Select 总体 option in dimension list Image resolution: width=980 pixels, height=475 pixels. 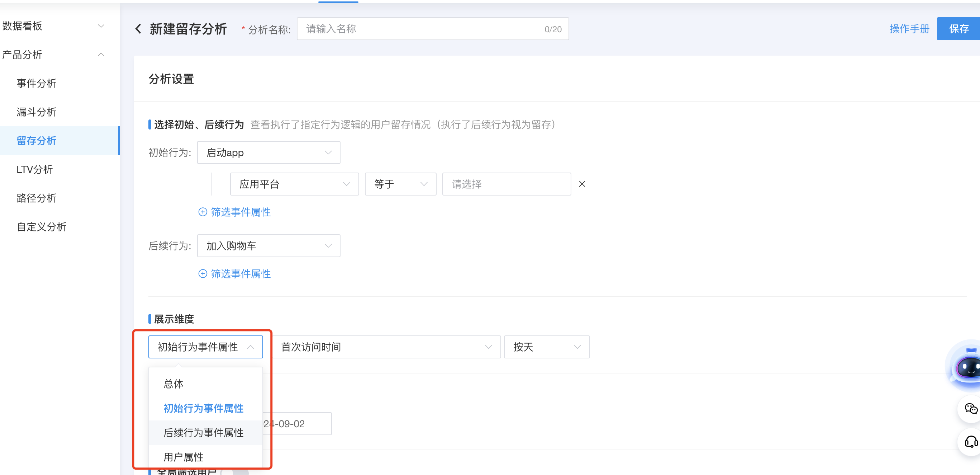(205, 384)
